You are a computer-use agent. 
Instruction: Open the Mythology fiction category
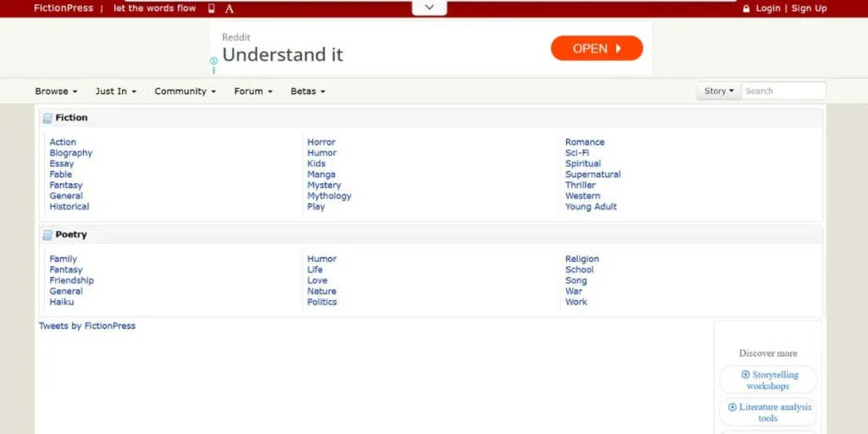329,196
